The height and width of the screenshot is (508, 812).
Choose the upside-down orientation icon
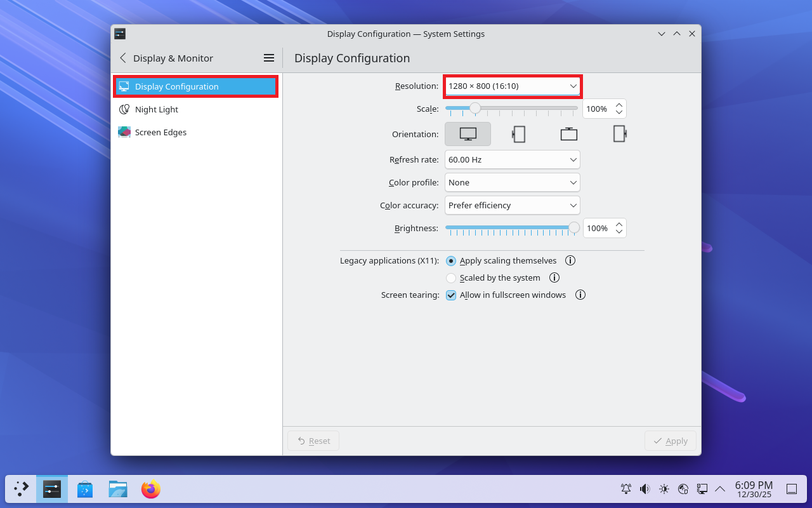(569, 134)
